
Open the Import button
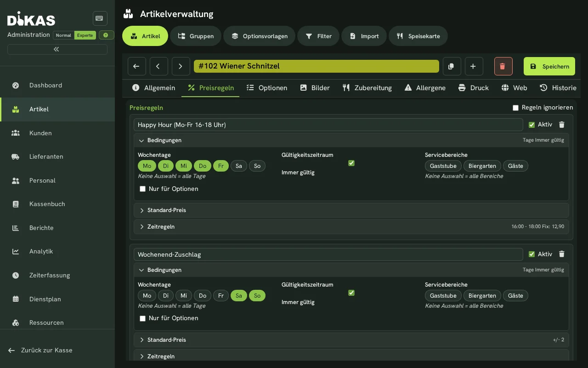(364, 36)
